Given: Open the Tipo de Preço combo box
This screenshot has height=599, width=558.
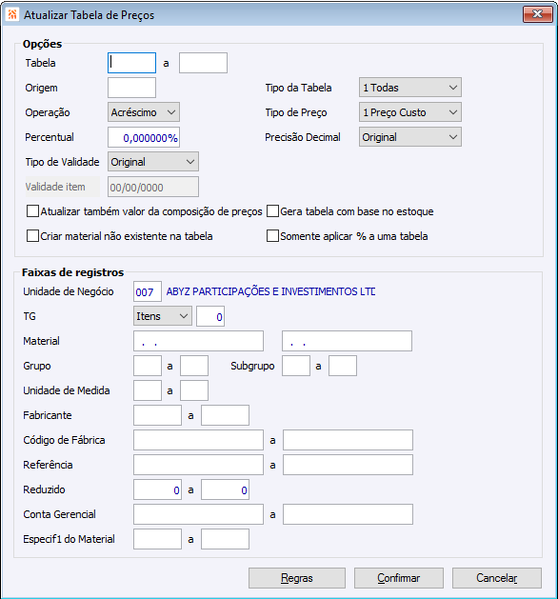Looking at the screenshot, I should [x=410, y=112].
